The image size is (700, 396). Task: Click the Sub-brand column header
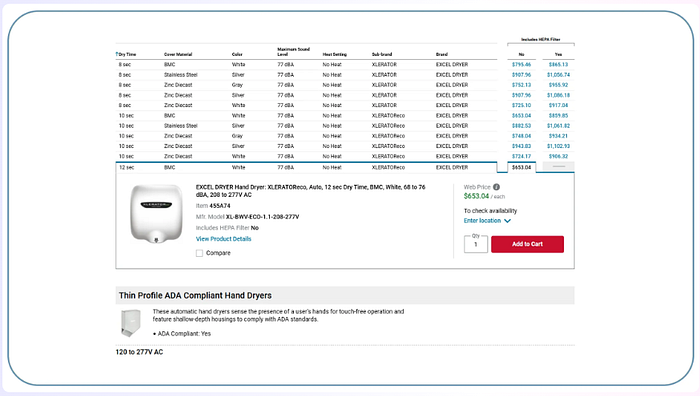pos(382,54)
